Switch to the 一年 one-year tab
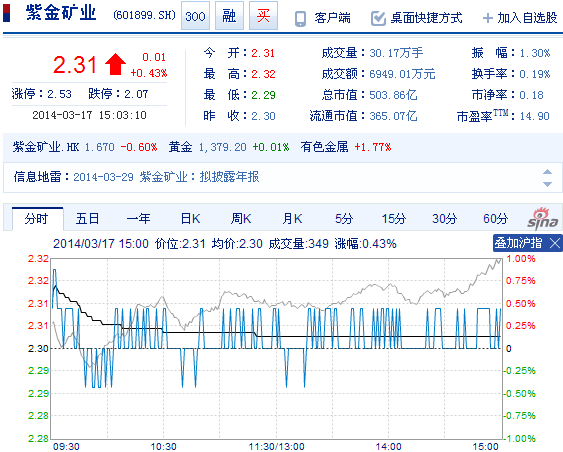This screenshot has width=563, height=452. pyautogui.click(x=138, y=219)
